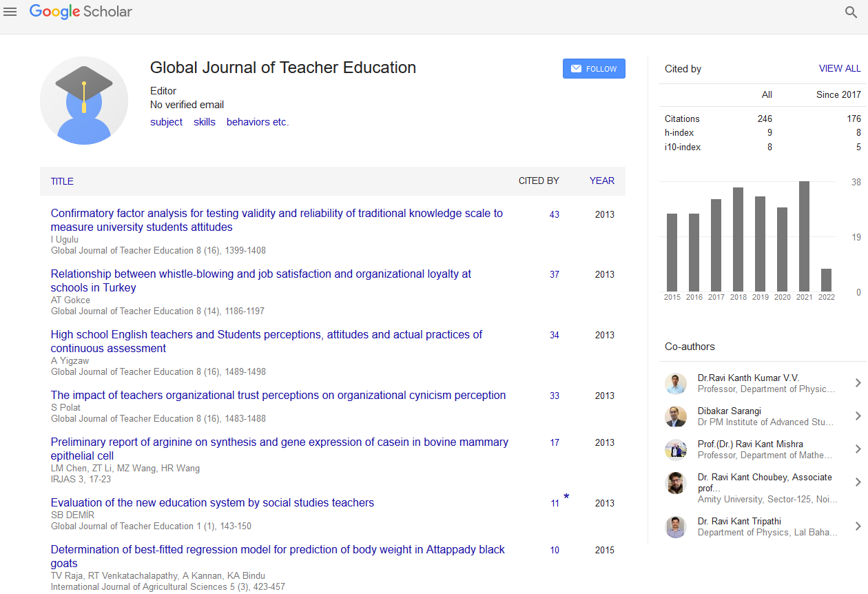The image size is (868, 594).
Task: Expand chevron next to Dr.Ravi Kanth Kumar
Action: point(858,383)
